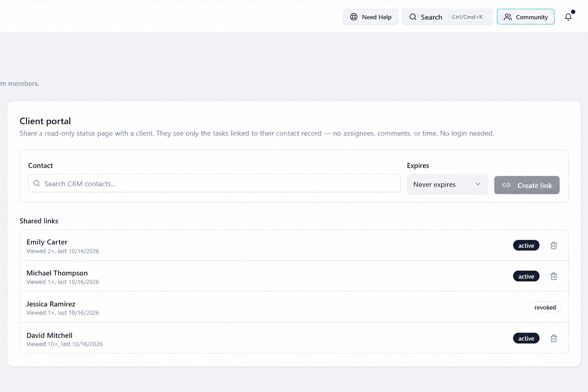Click 'Viewed 10×, last 10/16/2026' text
This screenshot has height=392, width=588.
point(64,344)
